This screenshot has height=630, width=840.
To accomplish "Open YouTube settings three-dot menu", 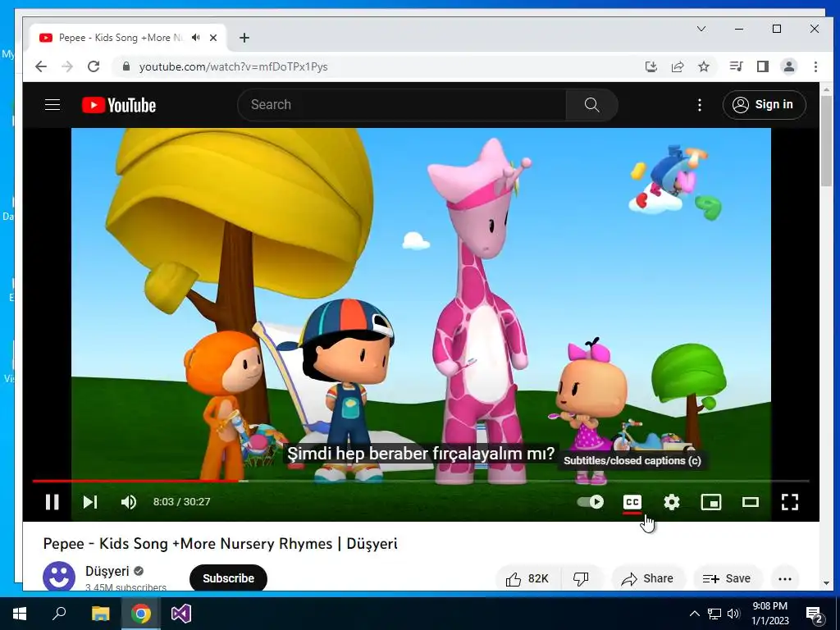I will pyautogui.click(x=699, y=104).
